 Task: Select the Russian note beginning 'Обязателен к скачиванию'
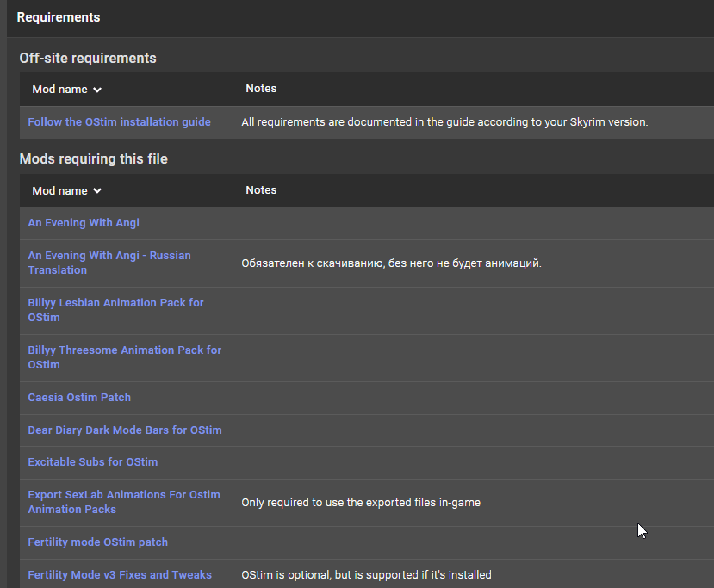tap(391, 263)
